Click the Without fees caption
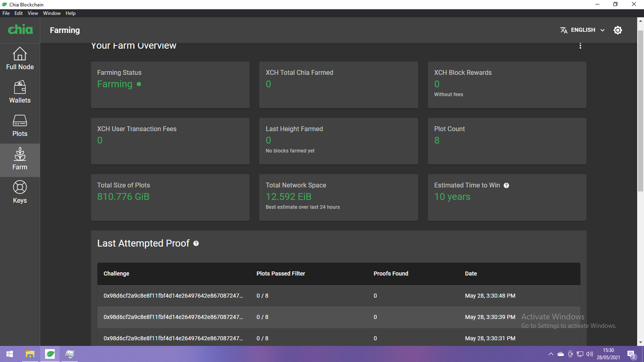Image resolution: width=644 pixels, height=362 pixels. click(x=448, y=95)
